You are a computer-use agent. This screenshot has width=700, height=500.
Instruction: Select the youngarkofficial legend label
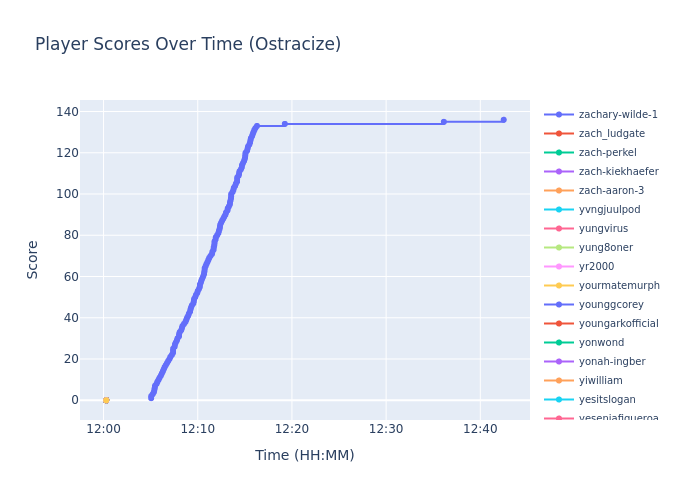point(618,324)
